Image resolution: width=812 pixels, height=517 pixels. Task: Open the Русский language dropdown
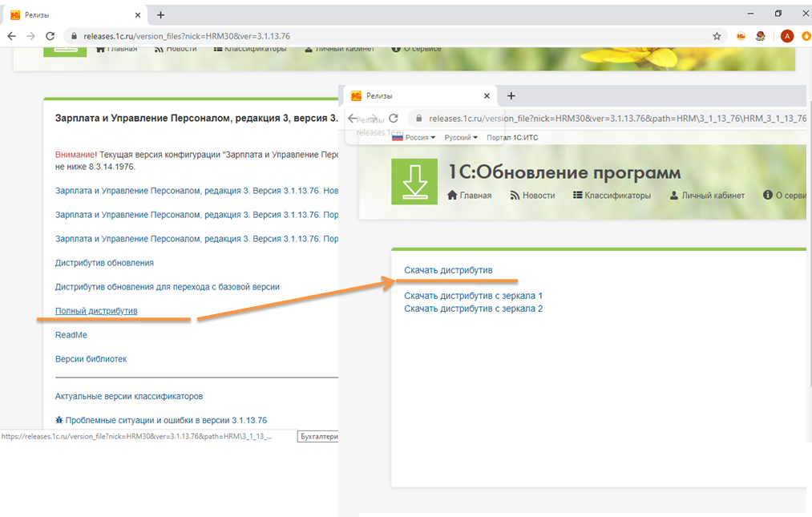pyautogui.click(x=461, y=137)
